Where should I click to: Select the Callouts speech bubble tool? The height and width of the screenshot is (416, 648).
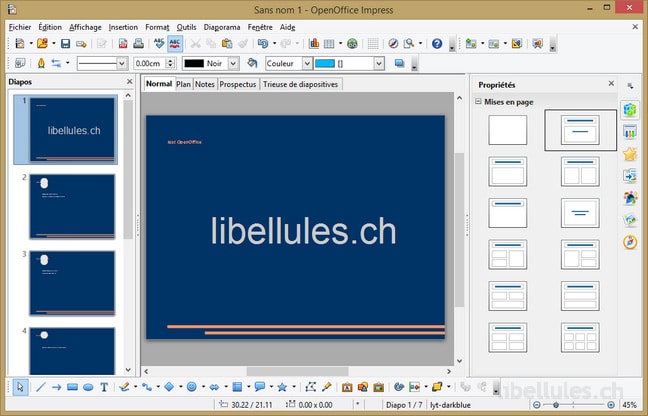pos(260,387)
